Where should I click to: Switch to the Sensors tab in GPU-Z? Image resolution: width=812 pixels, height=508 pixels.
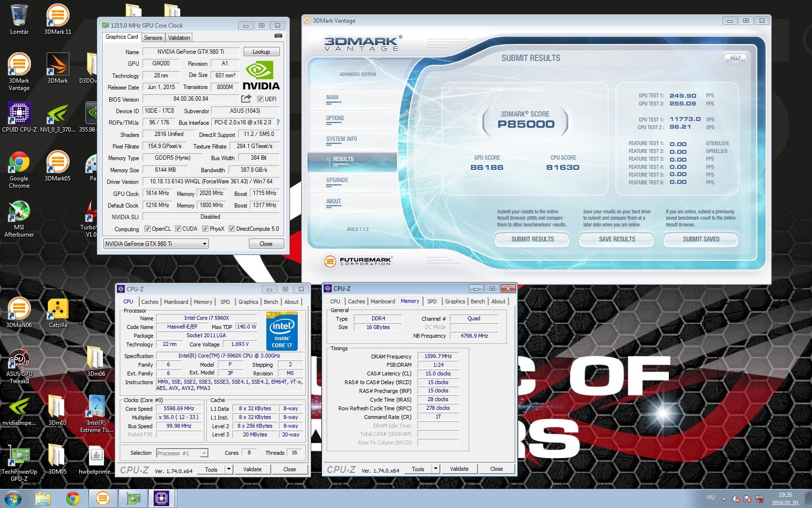[x=153, y=38]
